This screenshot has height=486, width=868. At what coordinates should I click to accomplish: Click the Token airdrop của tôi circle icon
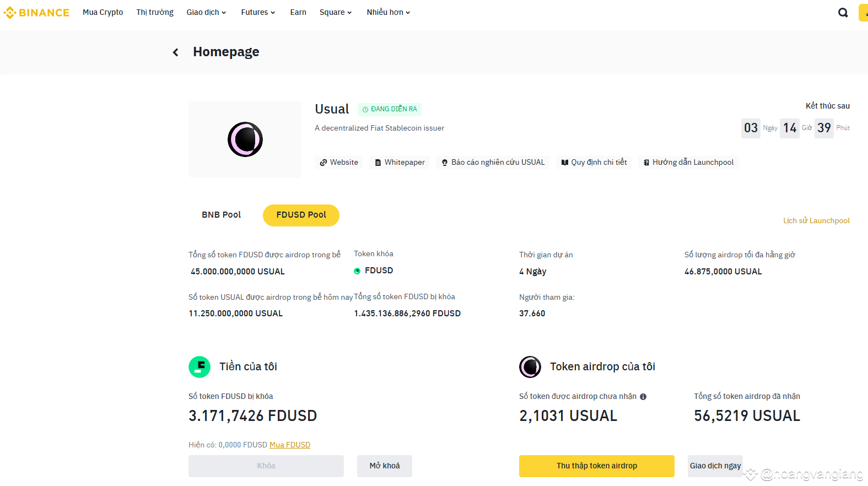tap(530, 366)
